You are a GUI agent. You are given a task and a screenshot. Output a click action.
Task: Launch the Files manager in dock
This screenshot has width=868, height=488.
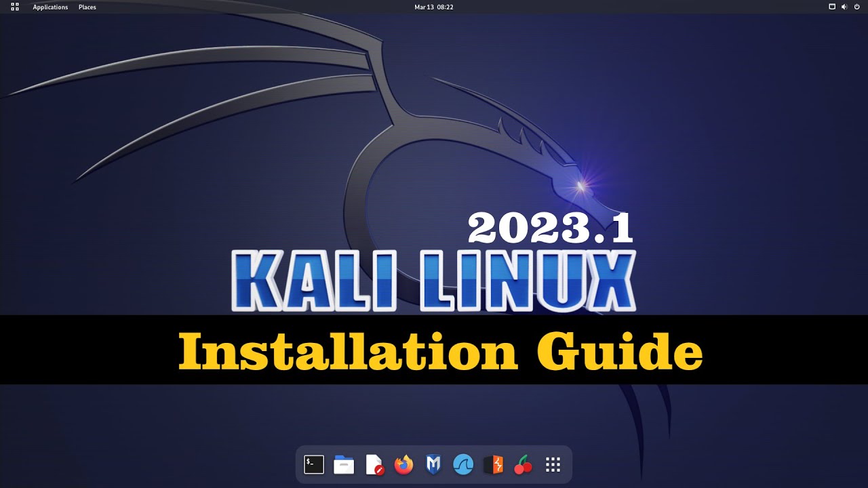[x=344, y=464]
